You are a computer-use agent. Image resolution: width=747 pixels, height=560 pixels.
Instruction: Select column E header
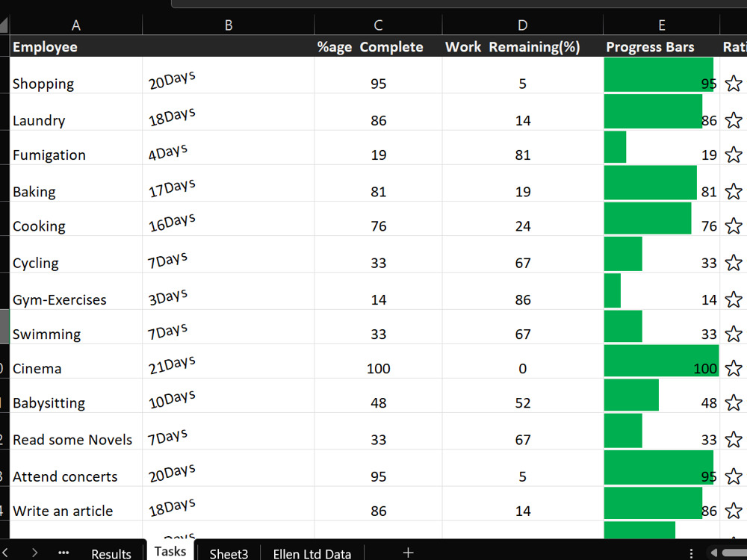coord(662,25)
